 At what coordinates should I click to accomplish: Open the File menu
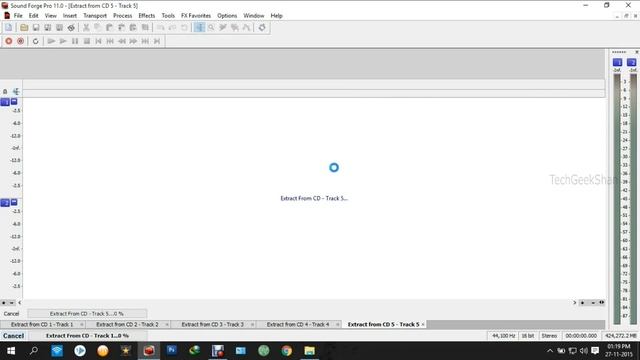[18, 16]
